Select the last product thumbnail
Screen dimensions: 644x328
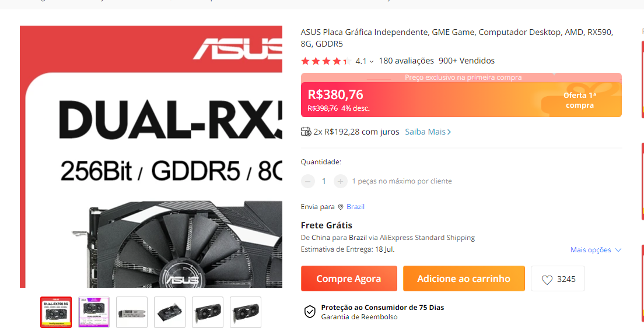[245, 312]
